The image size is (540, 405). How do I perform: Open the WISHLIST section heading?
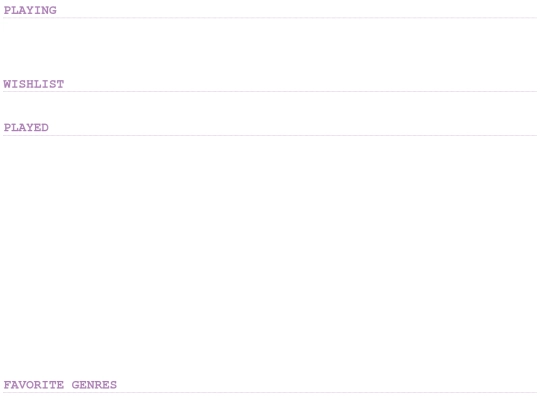coord(34,84)
